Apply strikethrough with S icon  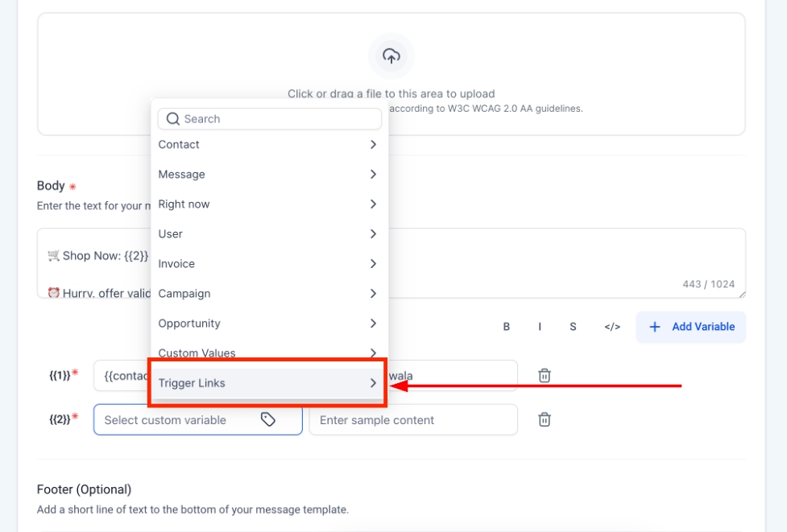click(573, 327)
